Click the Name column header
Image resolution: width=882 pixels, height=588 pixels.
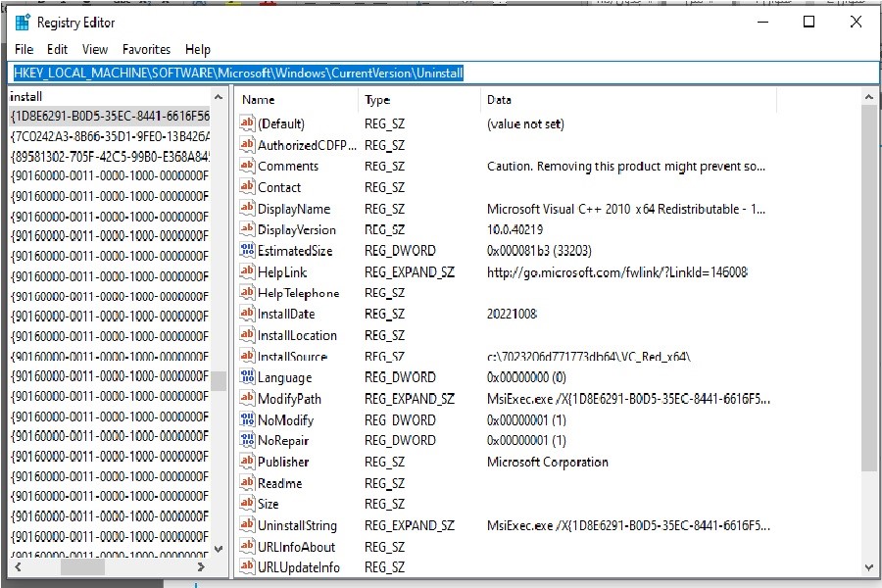[x=259, y=100]
